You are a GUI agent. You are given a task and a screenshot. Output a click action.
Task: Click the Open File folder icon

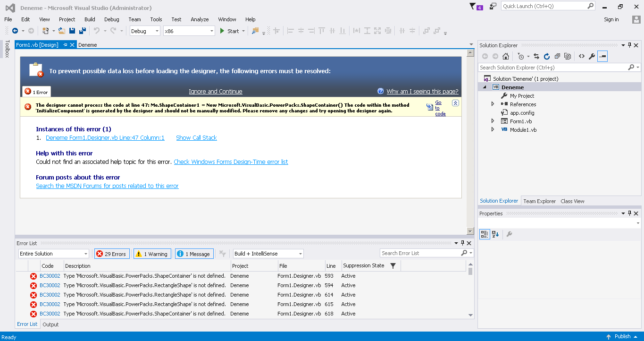point(62,31)
